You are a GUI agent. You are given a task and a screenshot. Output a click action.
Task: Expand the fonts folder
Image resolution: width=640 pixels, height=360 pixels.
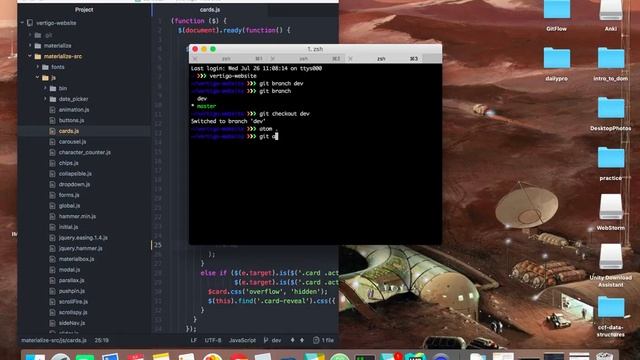coord(38,67)
